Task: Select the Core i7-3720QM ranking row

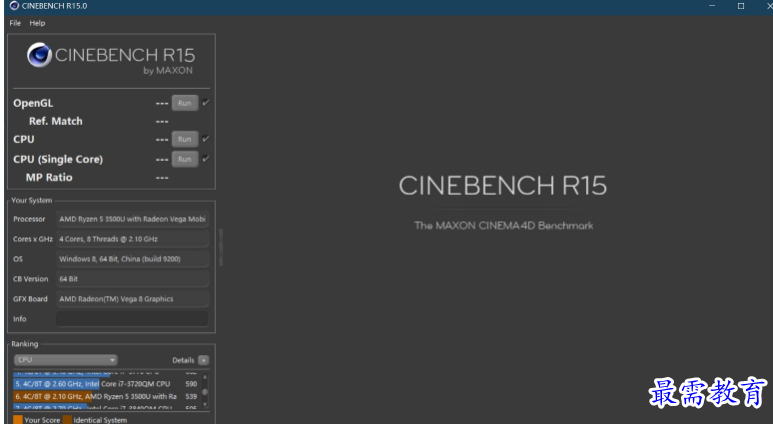Action: pos(106,384)
